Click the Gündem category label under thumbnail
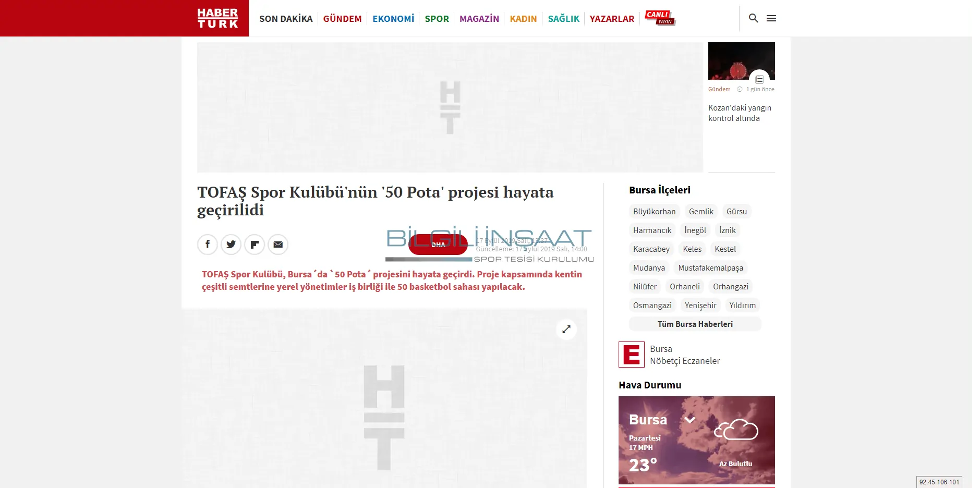 pos(719,89)
